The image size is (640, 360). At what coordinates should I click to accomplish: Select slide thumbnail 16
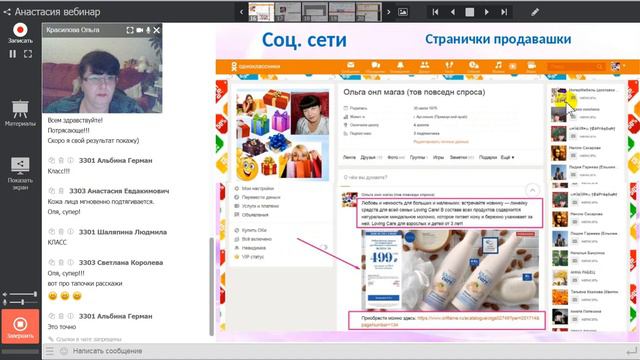tap(261, 12)
